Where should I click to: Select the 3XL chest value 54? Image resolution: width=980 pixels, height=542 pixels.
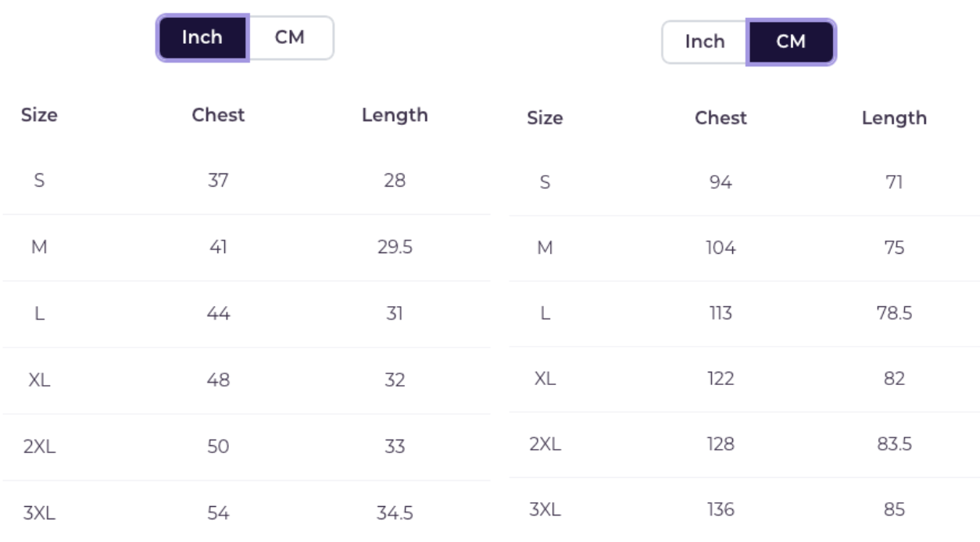218,513
